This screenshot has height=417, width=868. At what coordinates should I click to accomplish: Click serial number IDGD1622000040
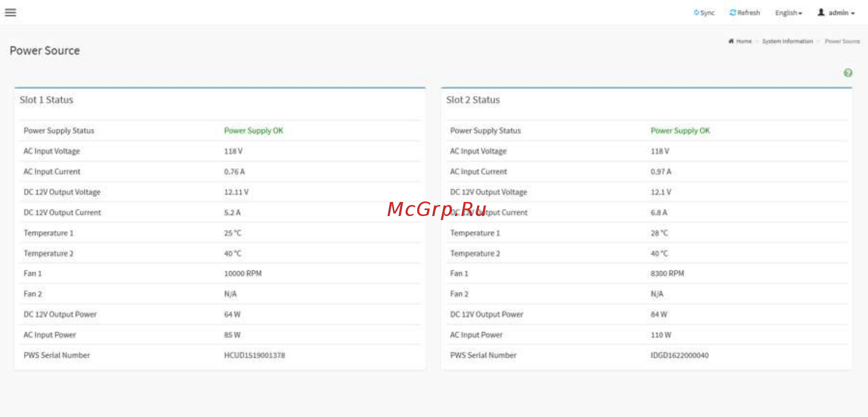pos(680,355)
